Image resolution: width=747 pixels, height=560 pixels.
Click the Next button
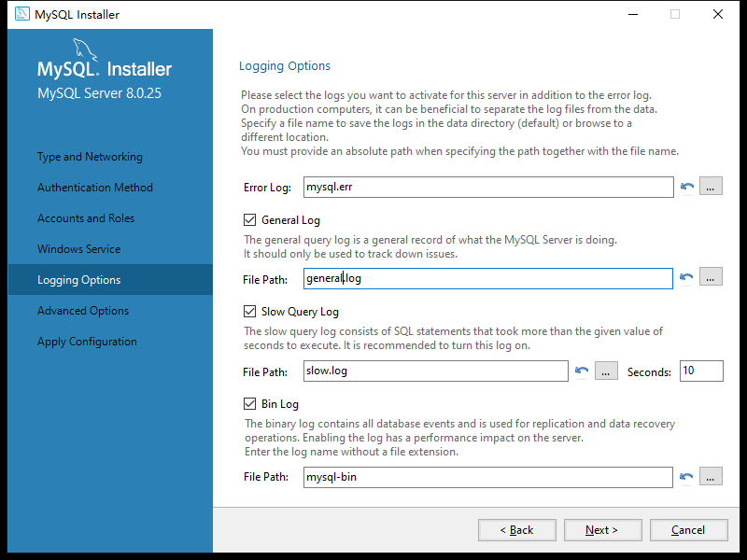tap(602, 530)
